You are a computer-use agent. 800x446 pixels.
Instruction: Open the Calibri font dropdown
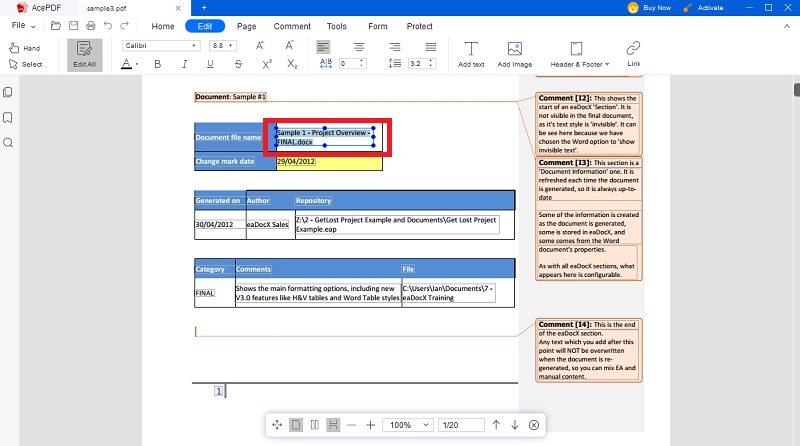coord(161,45)
